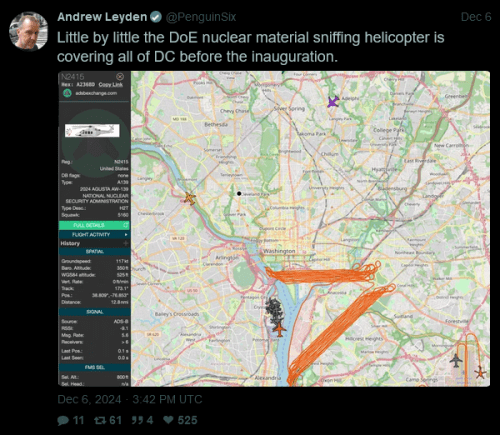Like the tweet with the heart icon
The height and width of the screenshot is (435, 500).
pos(168,420)
